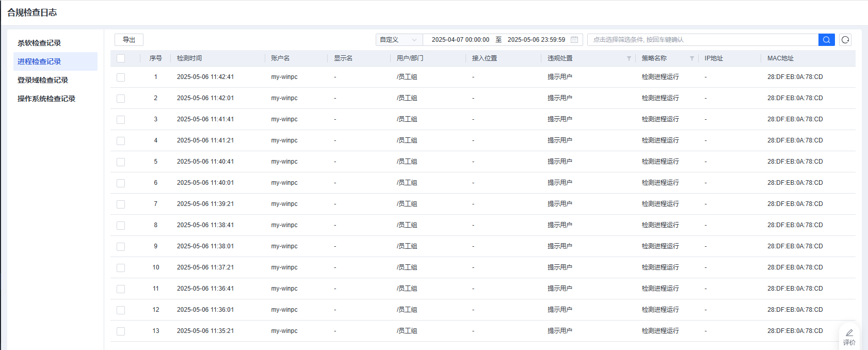The width and height of the screenshot is (868, 350).
Task: Click the 导出 export button
Action: point(129,40)
